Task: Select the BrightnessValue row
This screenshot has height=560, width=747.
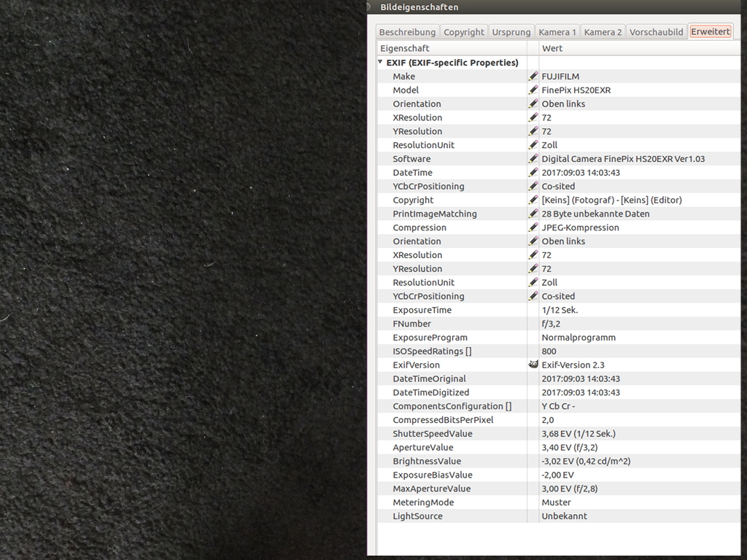Action: point(558,461)
